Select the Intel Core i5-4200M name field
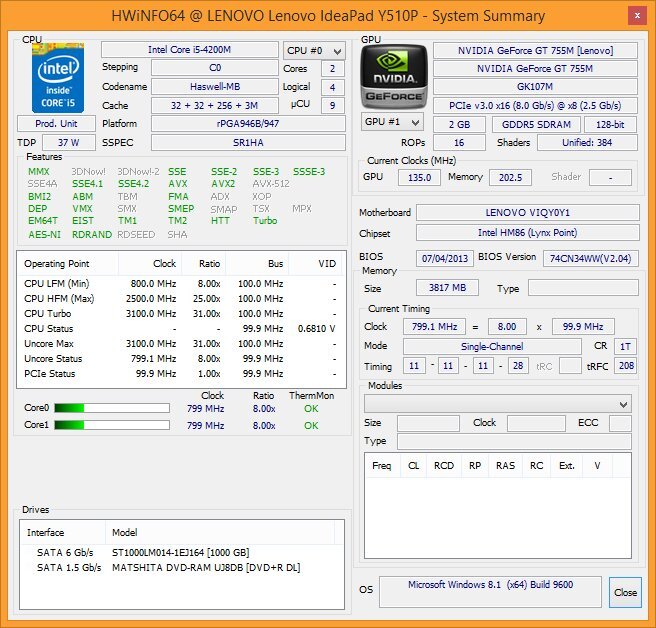This screenshot has height=628, width=656. click(x=190, y=50)
